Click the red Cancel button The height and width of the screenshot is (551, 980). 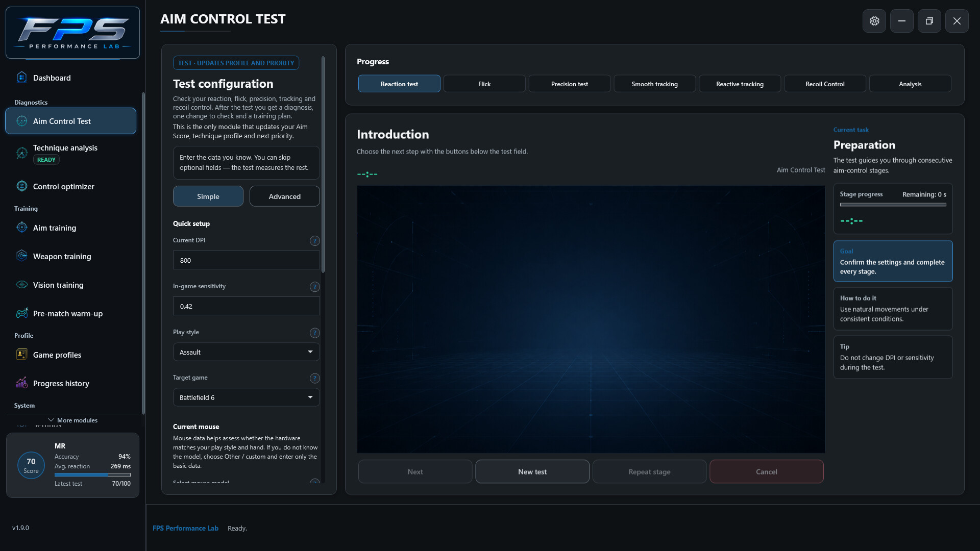coord(767,471)
